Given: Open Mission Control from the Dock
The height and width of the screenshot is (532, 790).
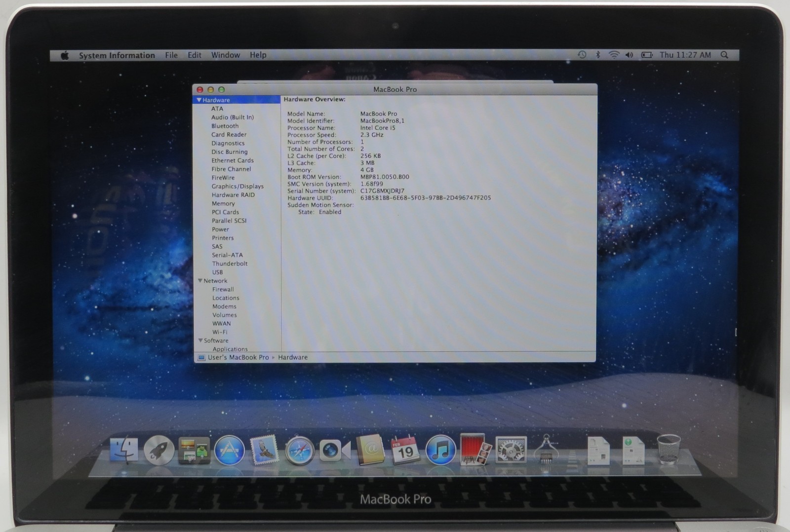Looking at the screenshot, I should pyautogui.click(x=194, y=451).
